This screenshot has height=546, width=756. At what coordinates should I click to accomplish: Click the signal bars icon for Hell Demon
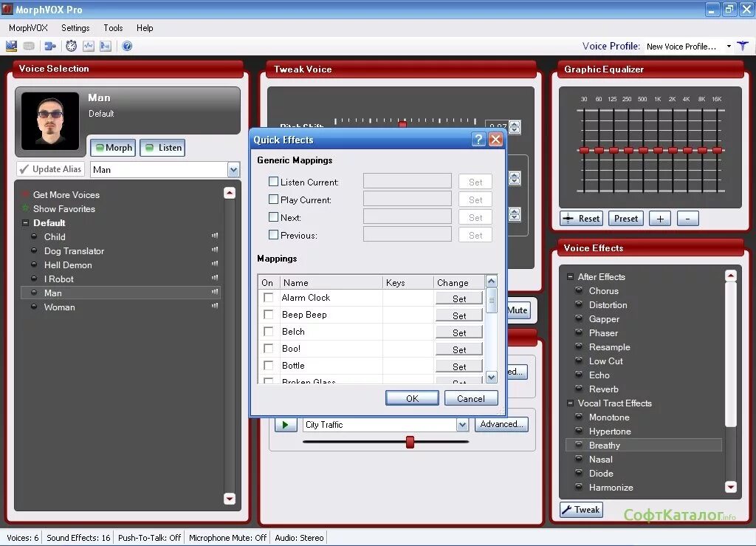click(x=215, y=264)
